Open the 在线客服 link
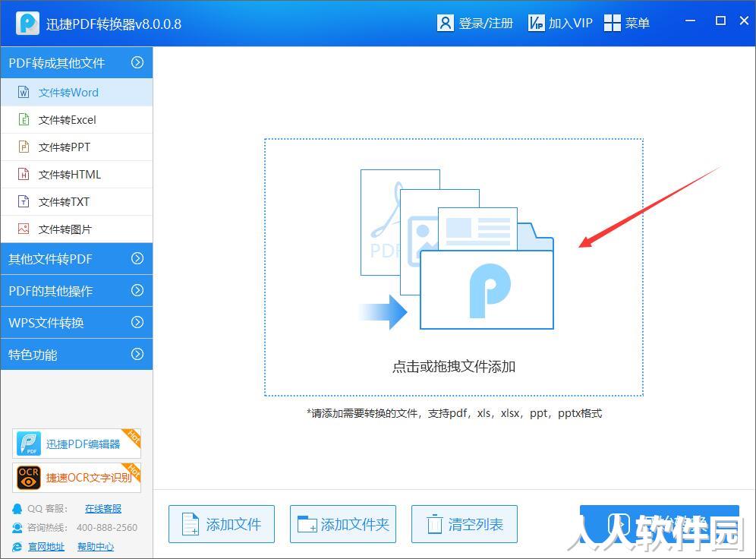 tap(102, 508)
